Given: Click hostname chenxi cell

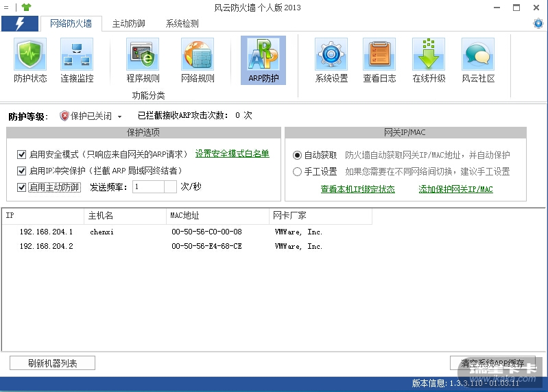Looking at the screenshot, I should point(102,232).
